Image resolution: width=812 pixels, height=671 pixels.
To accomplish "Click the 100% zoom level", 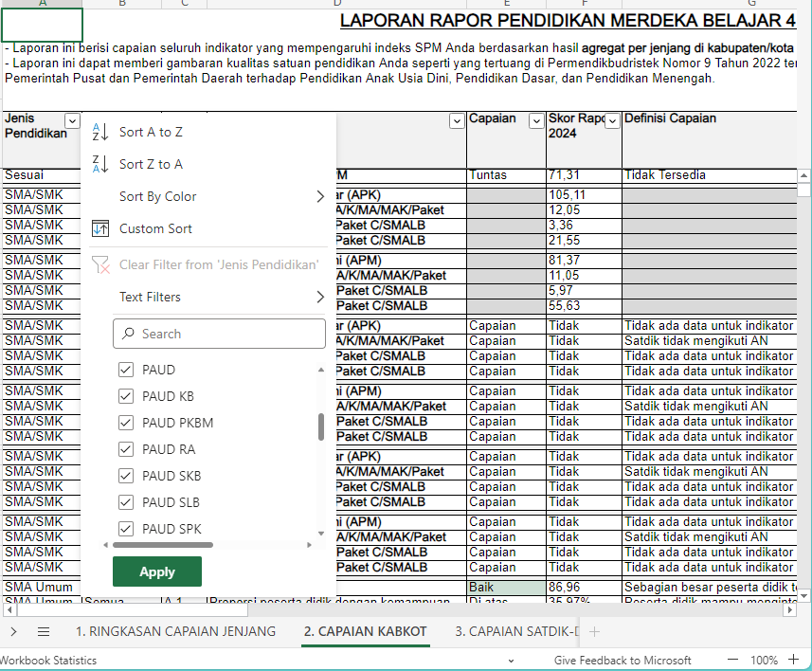I will pos(764,661).
